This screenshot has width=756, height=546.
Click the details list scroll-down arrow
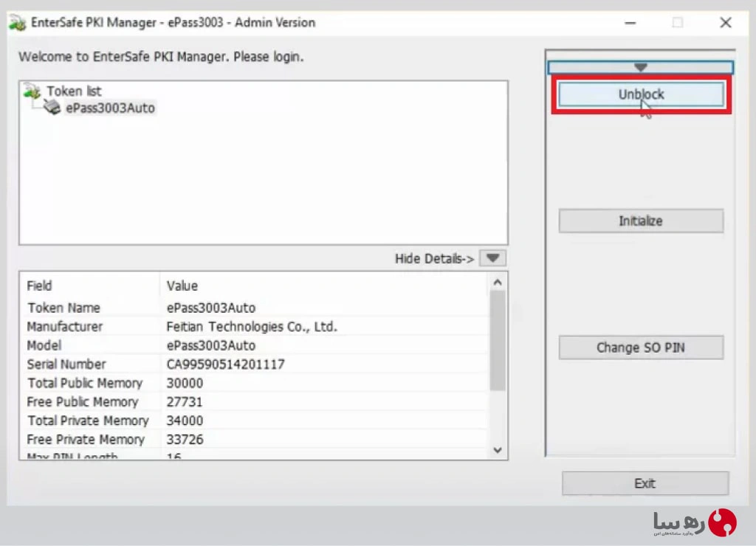(x=498, y=450)
